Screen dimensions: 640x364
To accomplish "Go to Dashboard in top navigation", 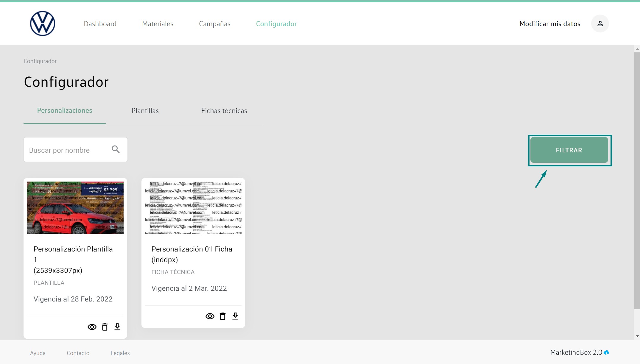I will (x=100, y=24).
